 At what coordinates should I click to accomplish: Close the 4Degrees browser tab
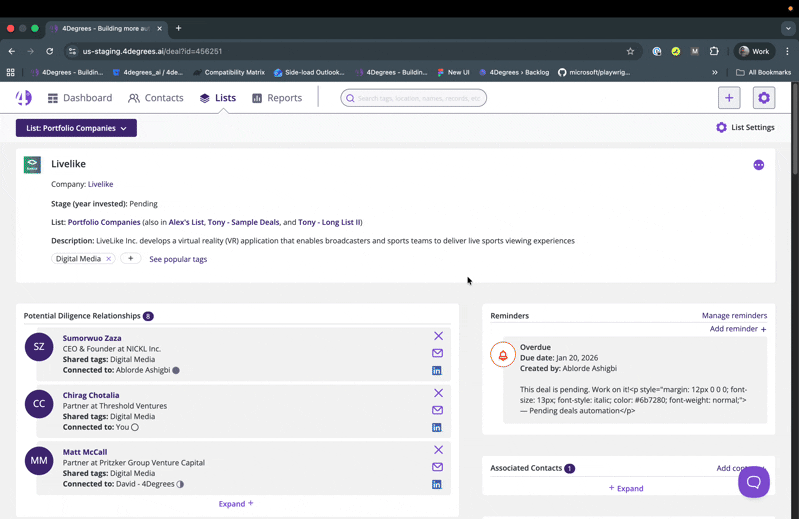click(159, 29)
